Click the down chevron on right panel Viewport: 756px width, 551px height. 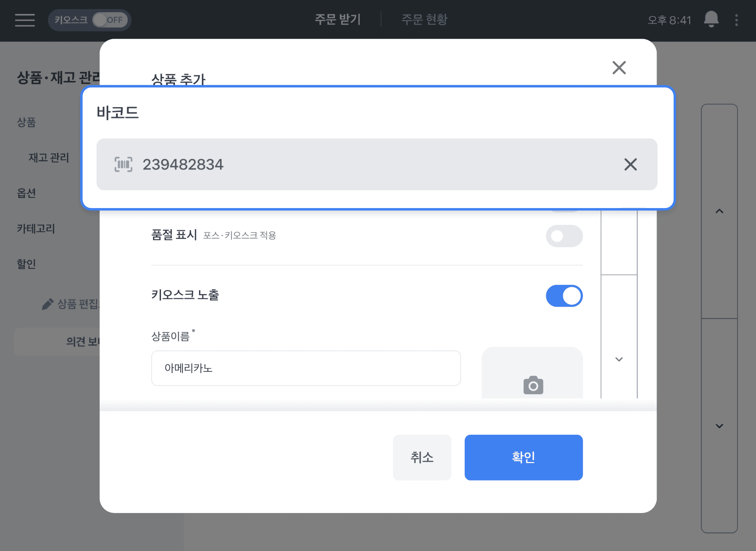click(719, 426)
